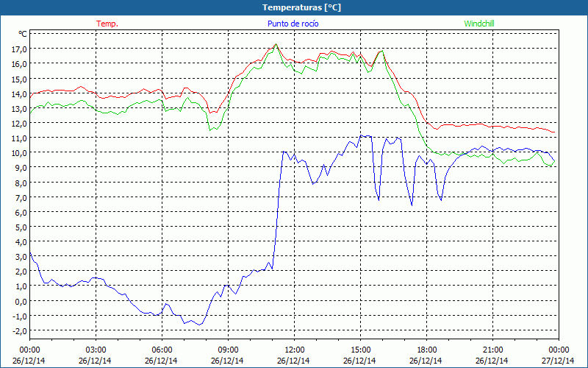The width and height of the screenshot is (588, 368).
Task: Click the 1,0 y-axis value
Action: [21, 286]
